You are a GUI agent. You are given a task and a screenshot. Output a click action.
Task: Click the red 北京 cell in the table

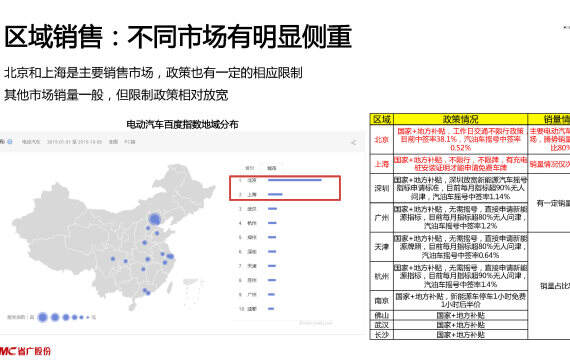pos(382,139)
